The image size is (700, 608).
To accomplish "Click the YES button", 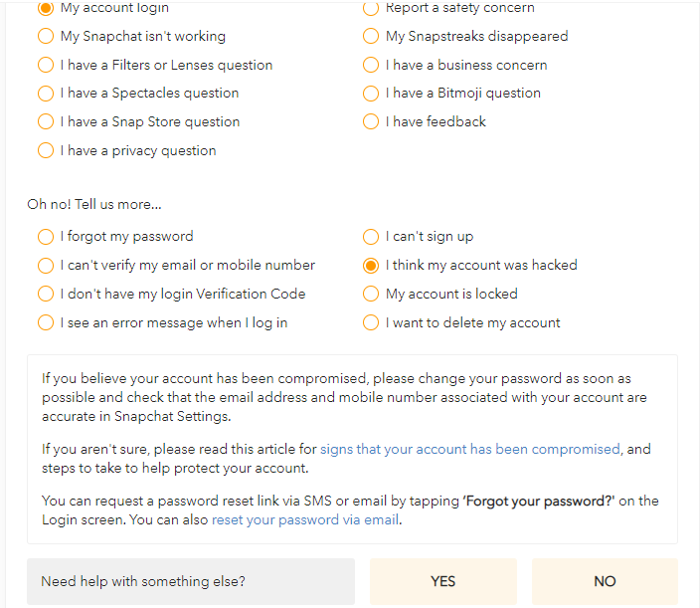I will coord(442,581).
